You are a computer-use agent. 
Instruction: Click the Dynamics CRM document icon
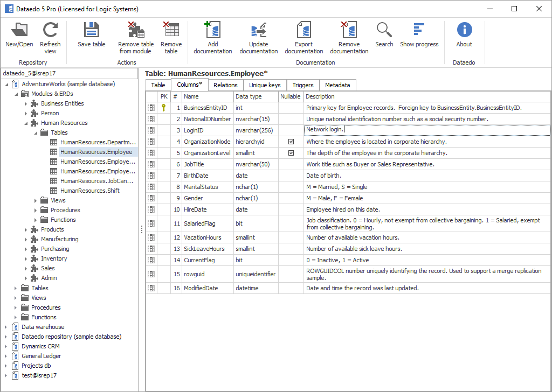(x=15, y=346)
